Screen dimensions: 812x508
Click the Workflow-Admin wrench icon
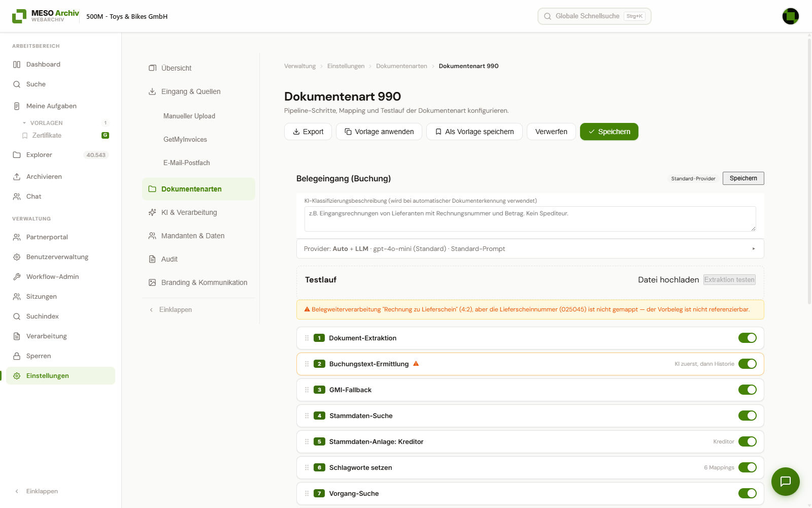(x=17, y=277)
